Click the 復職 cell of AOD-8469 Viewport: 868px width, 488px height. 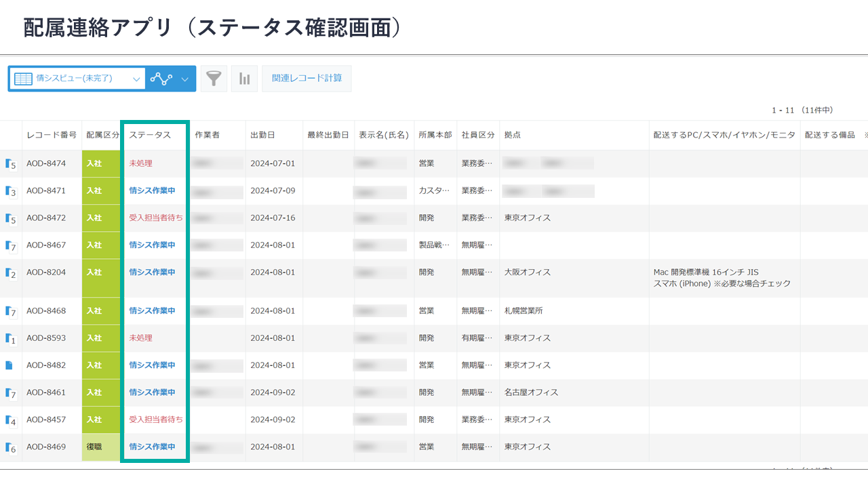click(x=101, y=447)
